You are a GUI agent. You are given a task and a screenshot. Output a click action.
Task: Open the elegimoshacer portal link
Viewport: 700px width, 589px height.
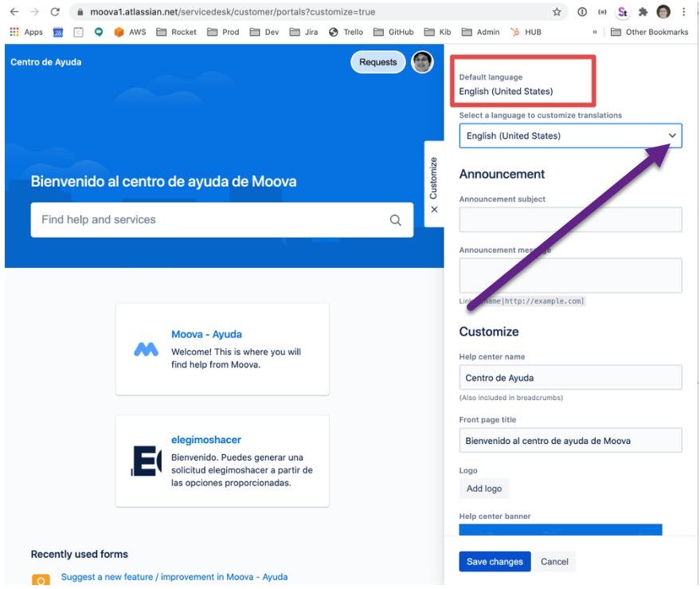click(206, 440)
